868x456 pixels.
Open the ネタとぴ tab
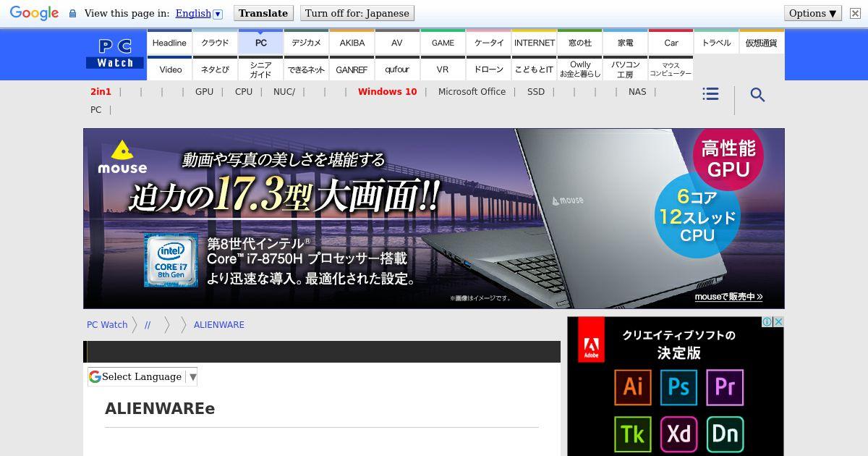pyautogui.click(x=215, y=69)
